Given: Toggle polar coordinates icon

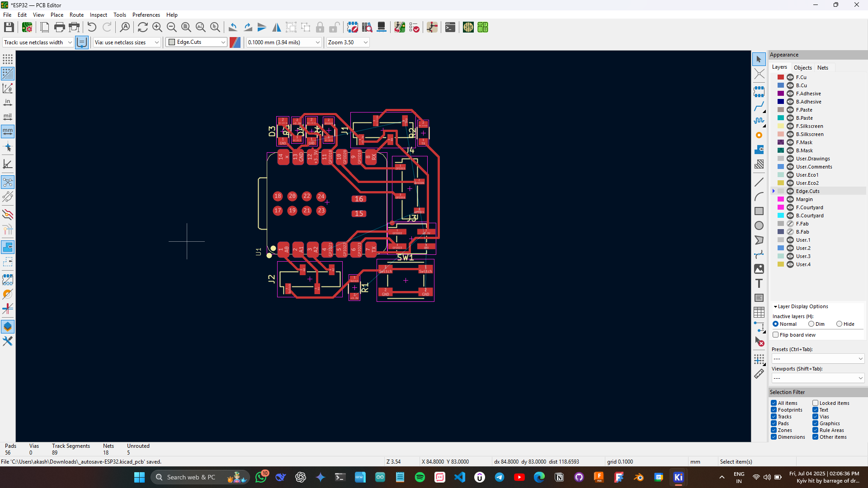Looking at the screenshot, I should [8, 88].
